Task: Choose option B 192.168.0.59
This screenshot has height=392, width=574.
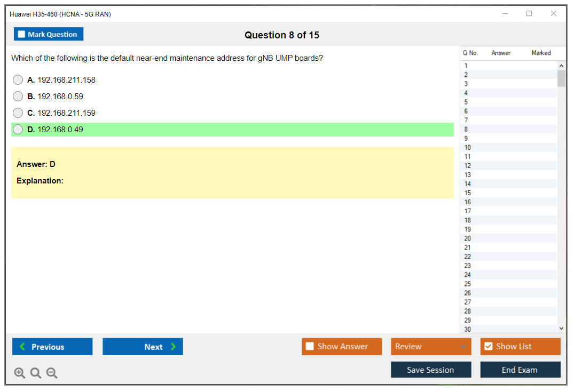Action: pyautogui.click(x=18, y=97)
